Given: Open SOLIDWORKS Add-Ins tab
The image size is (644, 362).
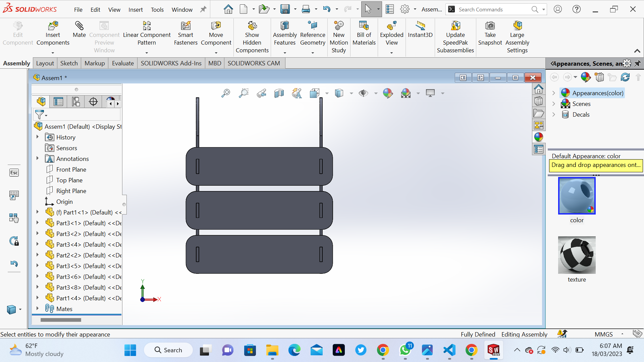Looking at the screenshot, I should [171, 63].
